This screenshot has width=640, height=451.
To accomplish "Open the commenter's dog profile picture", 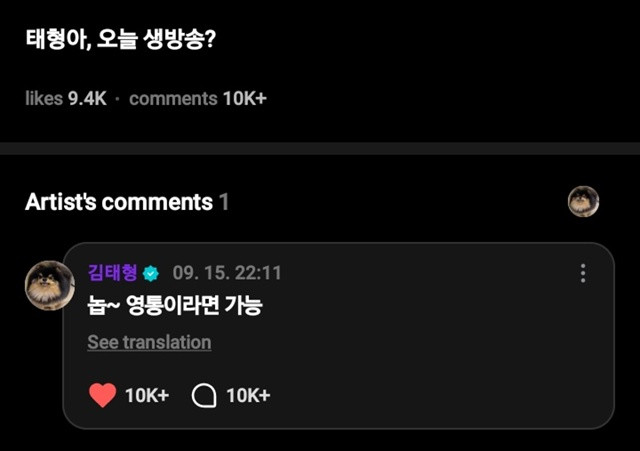I will 49,286.
